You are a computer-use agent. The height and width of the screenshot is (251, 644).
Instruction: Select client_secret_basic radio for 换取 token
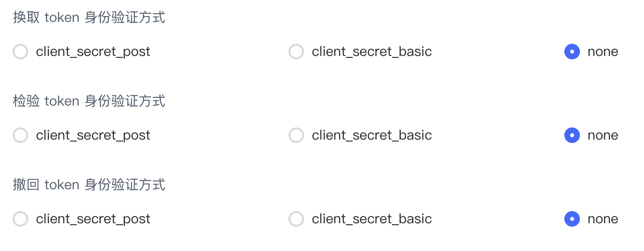coord(296,52)
